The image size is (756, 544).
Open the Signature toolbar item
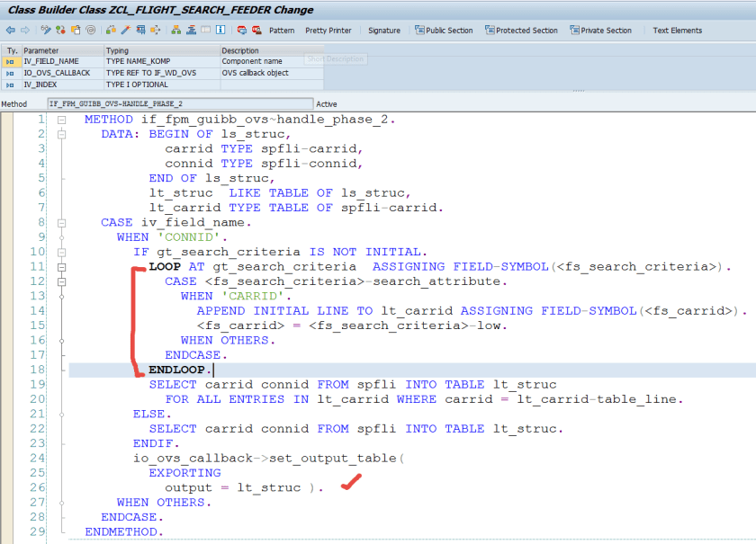pos(383,31)
